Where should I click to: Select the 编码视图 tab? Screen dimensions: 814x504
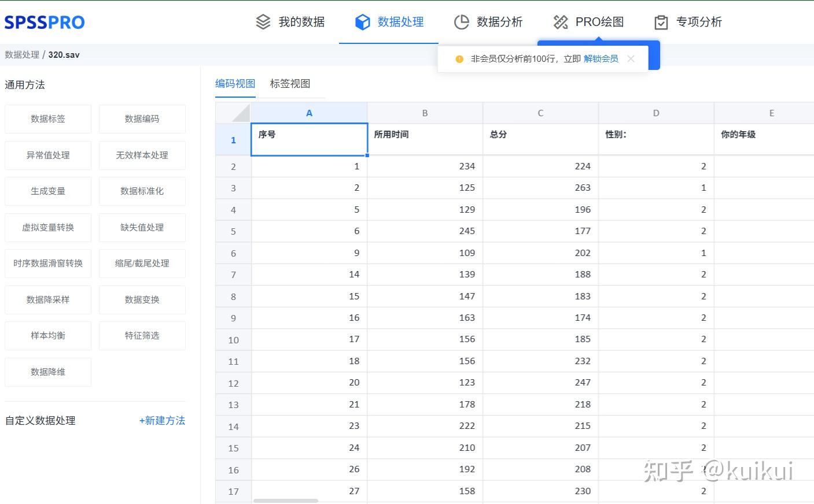(x=235, y=83)
